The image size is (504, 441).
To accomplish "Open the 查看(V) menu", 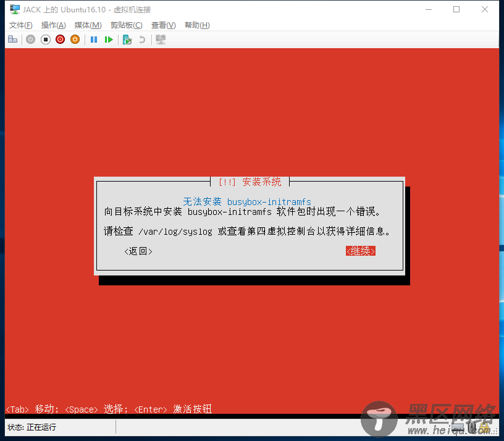I will click(163, 25).
